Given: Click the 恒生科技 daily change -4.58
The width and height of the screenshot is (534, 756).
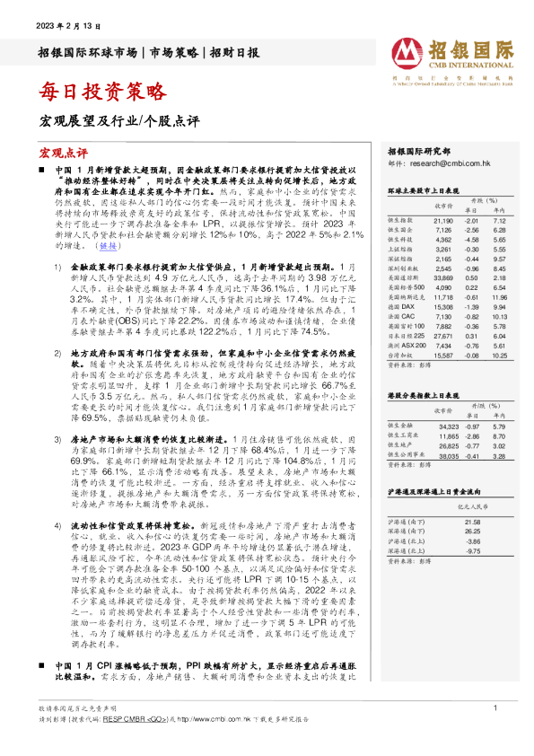Looking at the screenshot, I should point(471,240).
